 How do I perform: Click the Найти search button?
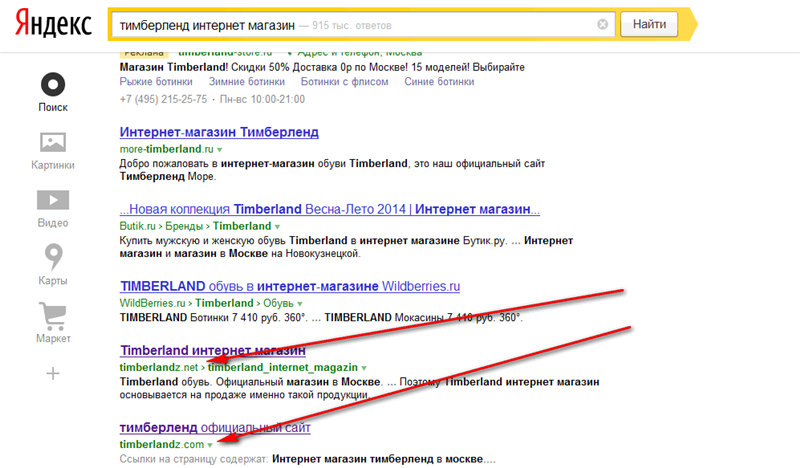(649, 24)
